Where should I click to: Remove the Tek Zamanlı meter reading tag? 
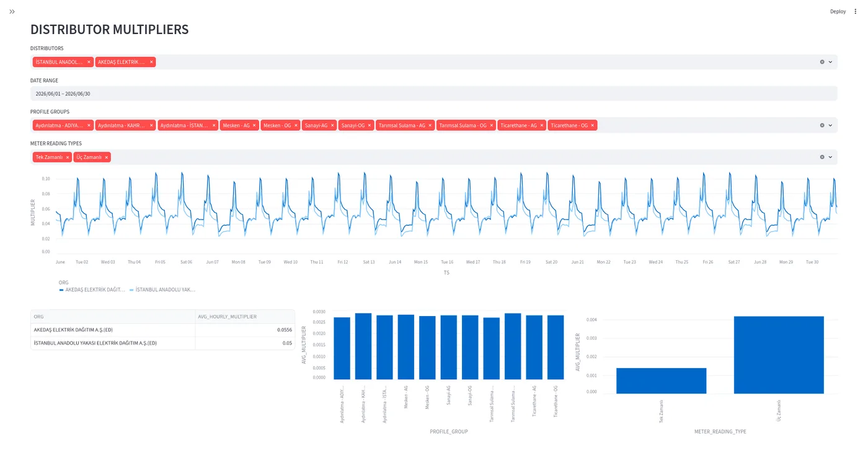(x=68, y=157)
